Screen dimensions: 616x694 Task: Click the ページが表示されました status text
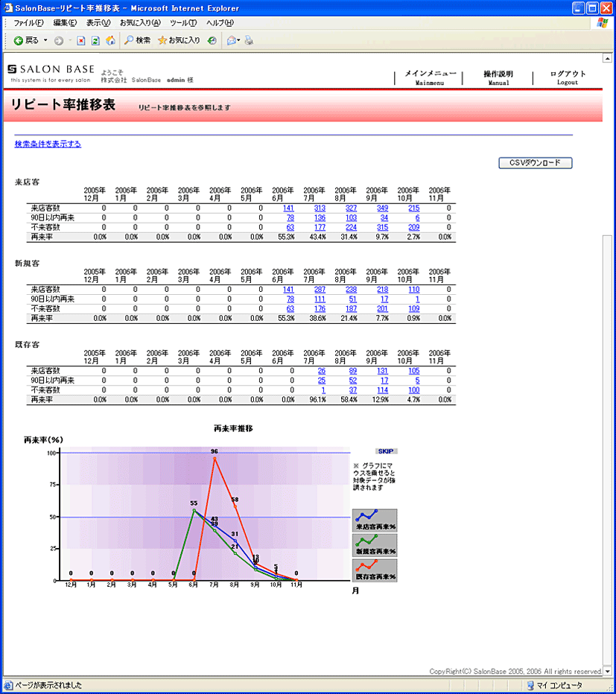[48, 686]
